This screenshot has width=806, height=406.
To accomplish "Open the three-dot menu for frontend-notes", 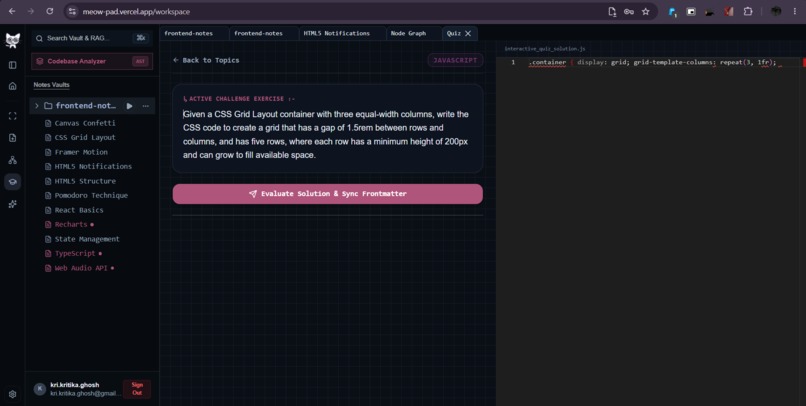I will (x=145, y=106).
